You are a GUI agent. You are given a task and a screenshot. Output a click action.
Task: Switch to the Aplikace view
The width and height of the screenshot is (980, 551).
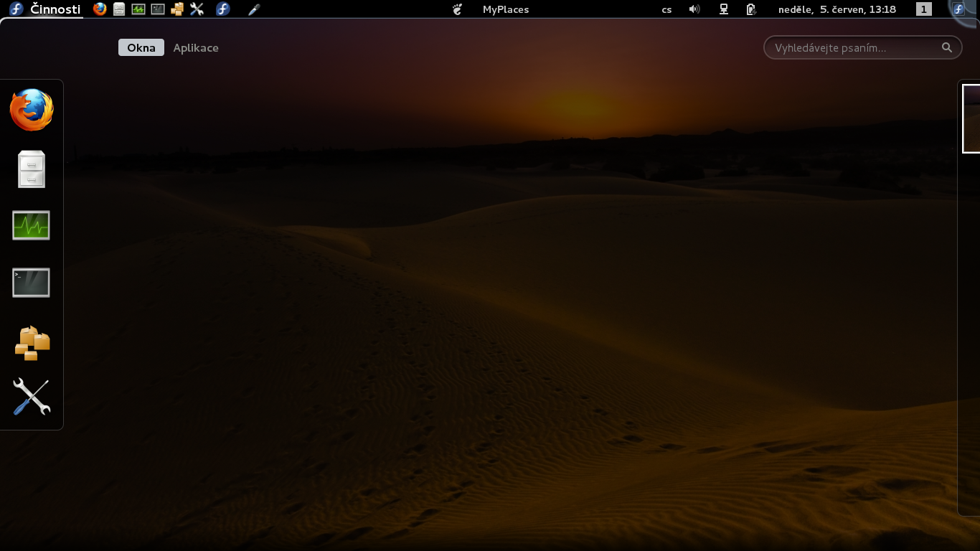(196, 47)
